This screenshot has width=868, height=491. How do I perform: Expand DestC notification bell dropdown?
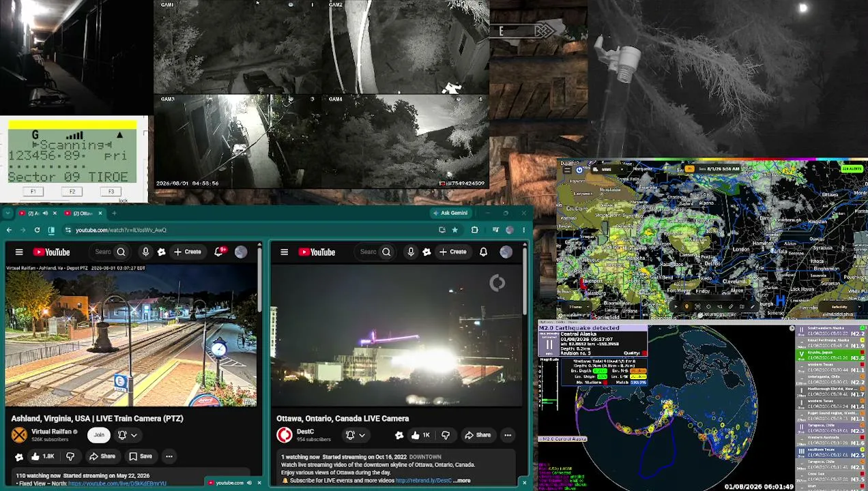coord(356,435)
